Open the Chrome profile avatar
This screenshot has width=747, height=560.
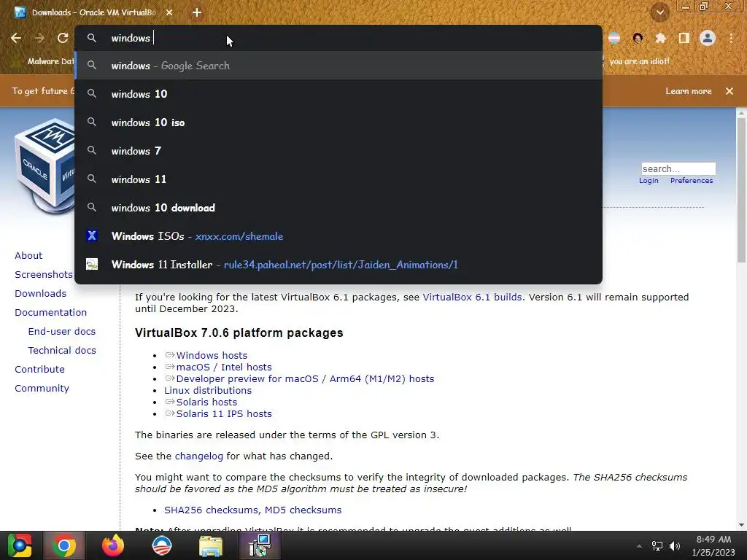pos(708,38)
